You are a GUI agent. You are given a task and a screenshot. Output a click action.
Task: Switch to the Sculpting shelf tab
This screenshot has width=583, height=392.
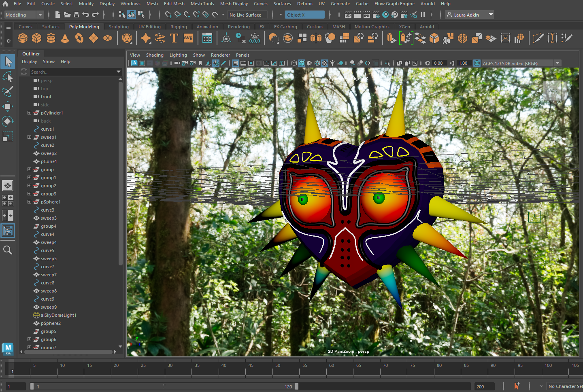tap(119, 27)
